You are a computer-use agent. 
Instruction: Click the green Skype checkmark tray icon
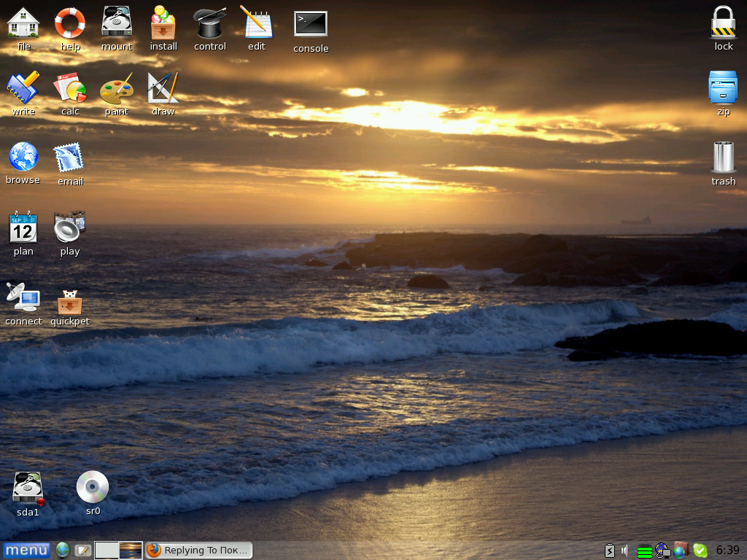pos(700,551)
